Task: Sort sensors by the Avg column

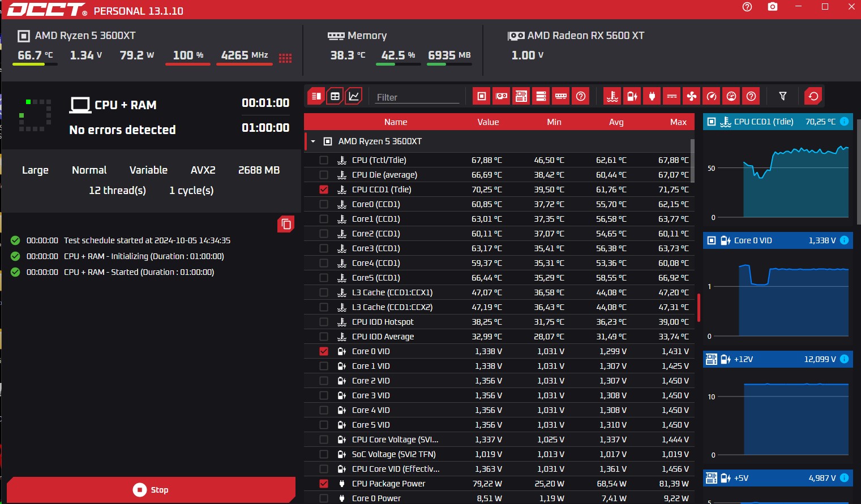Action: [616, 122]
